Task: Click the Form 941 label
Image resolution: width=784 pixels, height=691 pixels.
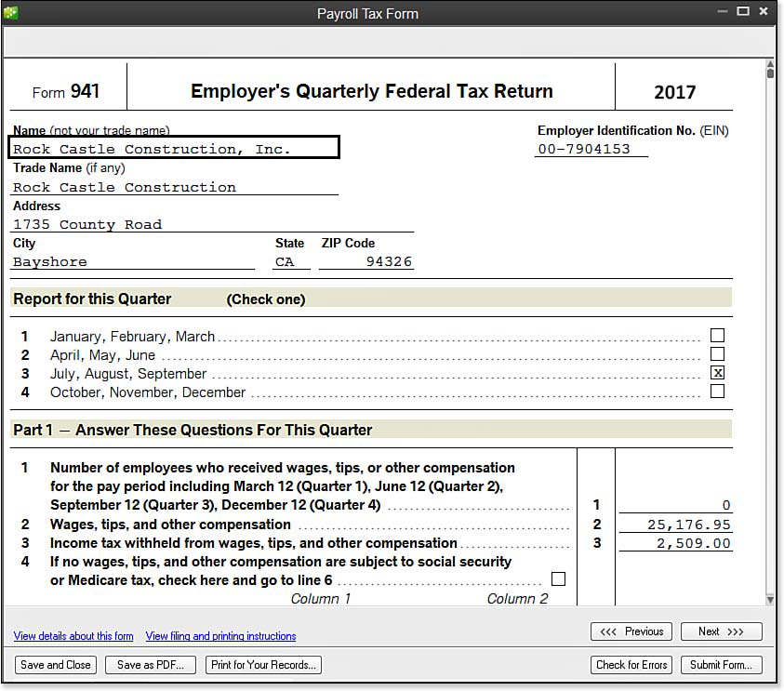Action: coord(66,91)
